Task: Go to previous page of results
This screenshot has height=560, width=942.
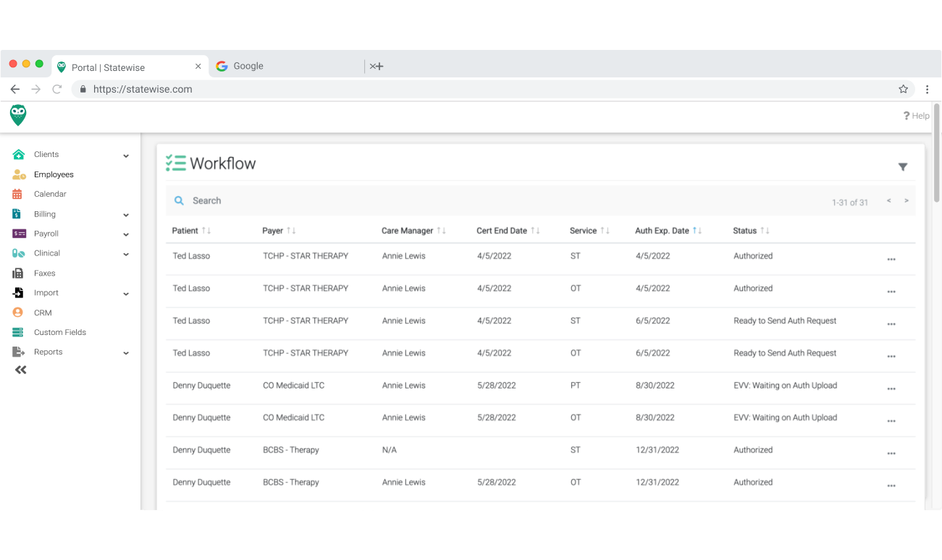Action: point(888,201)
